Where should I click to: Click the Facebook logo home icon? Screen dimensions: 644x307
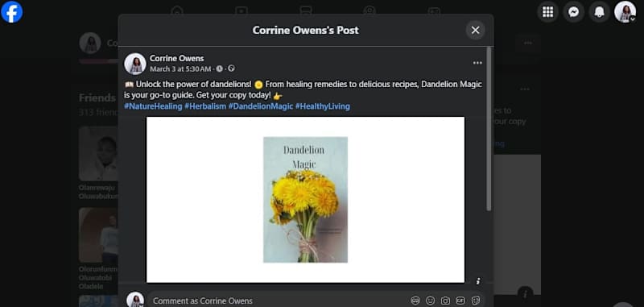[12, 12]
